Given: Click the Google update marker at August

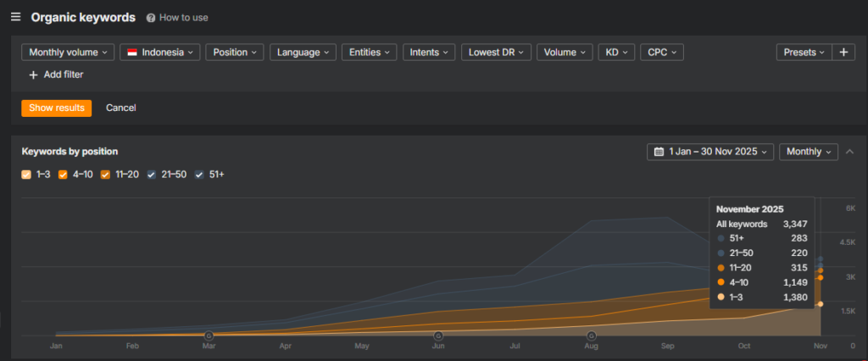Looking at the screenshot, I should [591, 336].
